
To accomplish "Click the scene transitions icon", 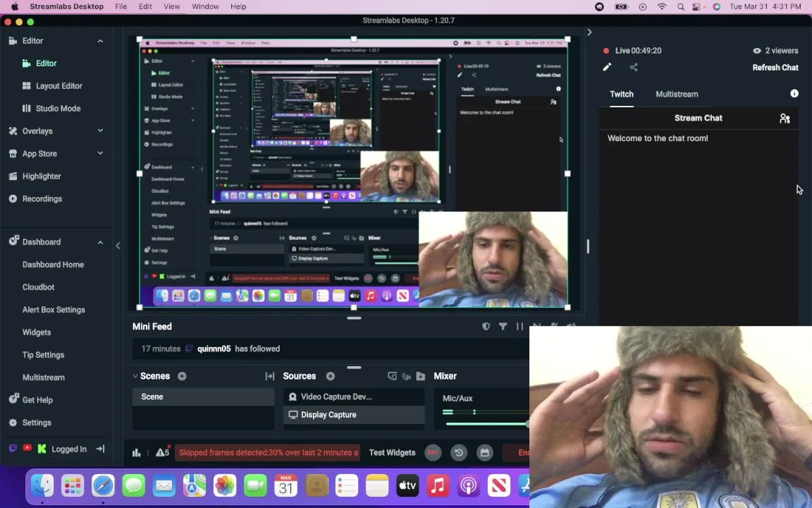I will (x=270, y=376).
